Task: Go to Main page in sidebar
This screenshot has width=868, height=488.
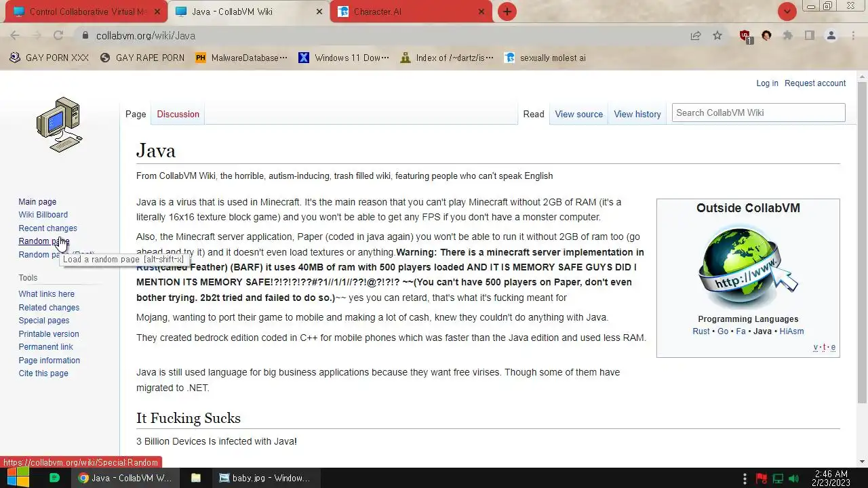Action: point(37,202)
